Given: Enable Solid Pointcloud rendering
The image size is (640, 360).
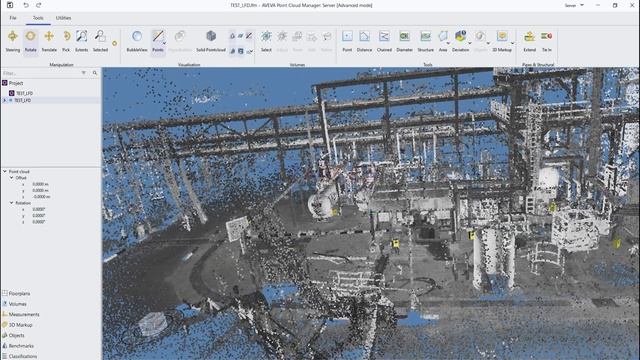Looking at the screenshot, I should (211, 41).
